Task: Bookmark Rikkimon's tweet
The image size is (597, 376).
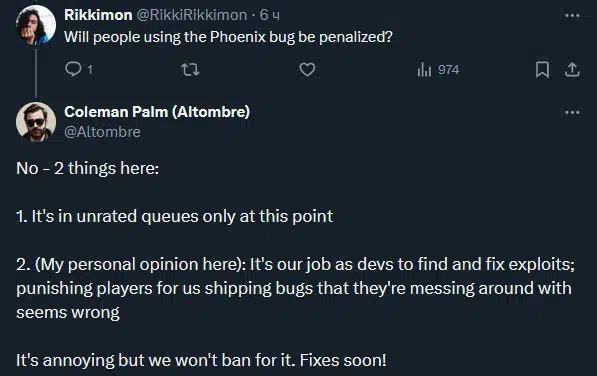Action: point(542,70)
